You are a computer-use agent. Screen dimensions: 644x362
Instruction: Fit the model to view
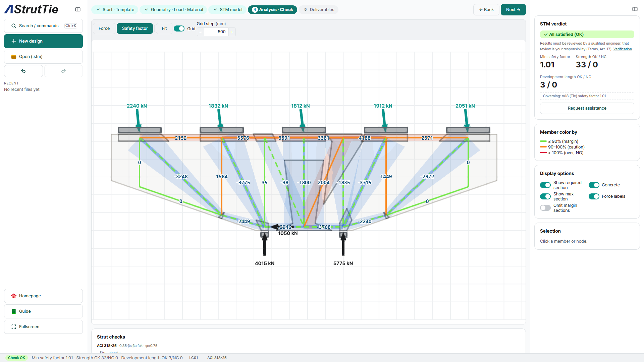click(164, 28)
